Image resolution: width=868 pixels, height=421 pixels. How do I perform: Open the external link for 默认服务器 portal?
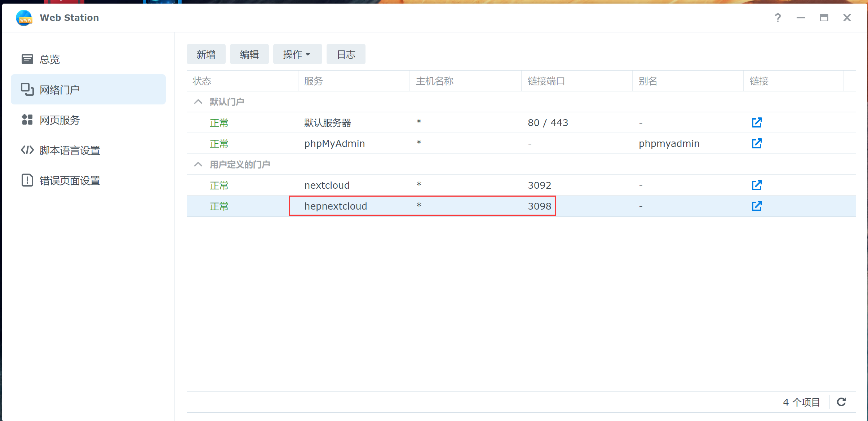pos(756,123)
